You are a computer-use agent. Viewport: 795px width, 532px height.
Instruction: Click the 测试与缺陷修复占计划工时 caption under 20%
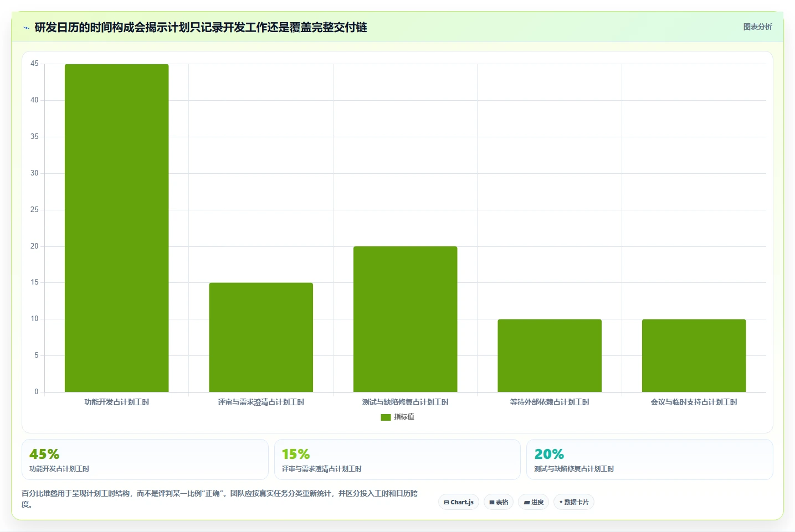(x=574, y=469)
